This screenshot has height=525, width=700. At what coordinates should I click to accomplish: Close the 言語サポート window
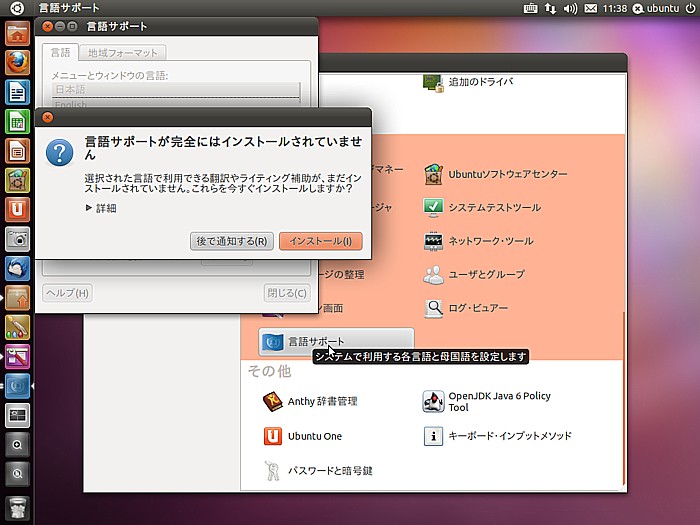47,26
